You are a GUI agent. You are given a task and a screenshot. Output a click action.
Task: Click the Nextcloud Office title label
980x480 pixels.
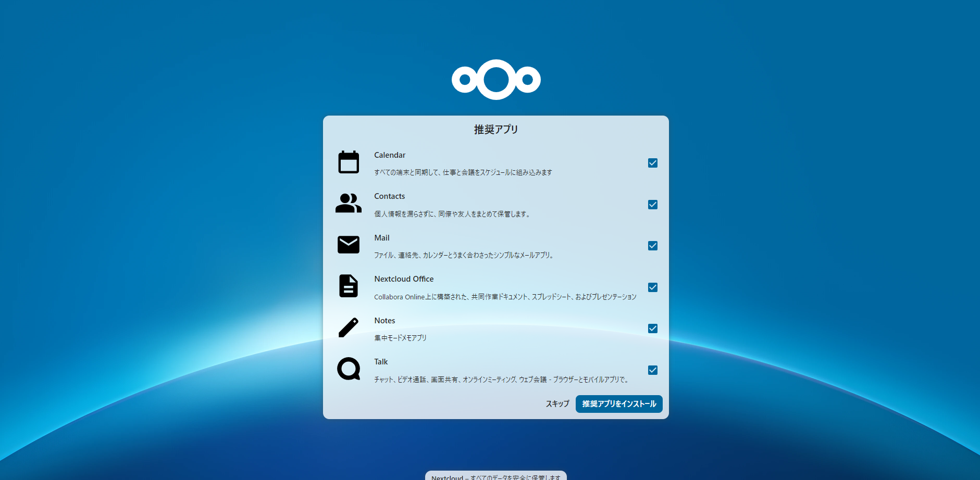(x=404, y=279)
